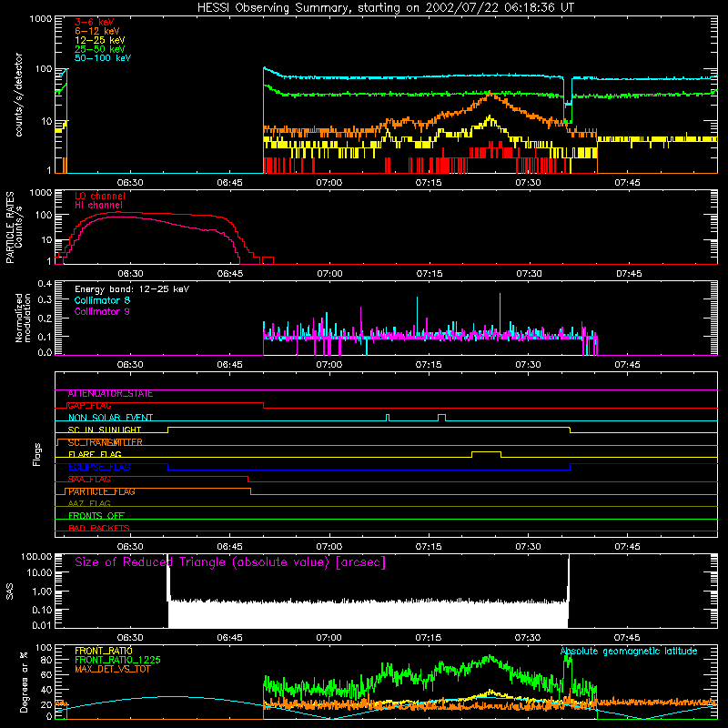This screenshot has width=728, height=728.
Task: Click the LO channel legend label
Action: coord(100,196)
